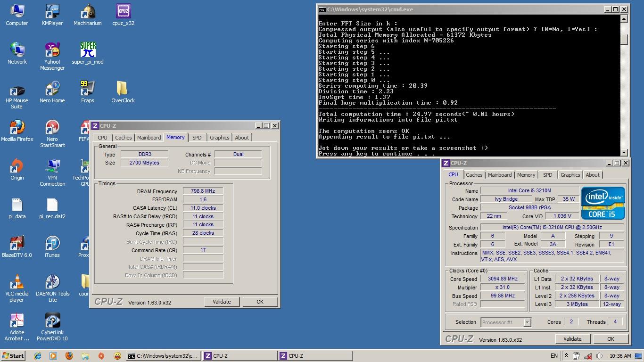This screenshot has height=362, width=644.
Task: Open Graphics tab in the Memory CPU-Z window
Action: click(220, 138)
